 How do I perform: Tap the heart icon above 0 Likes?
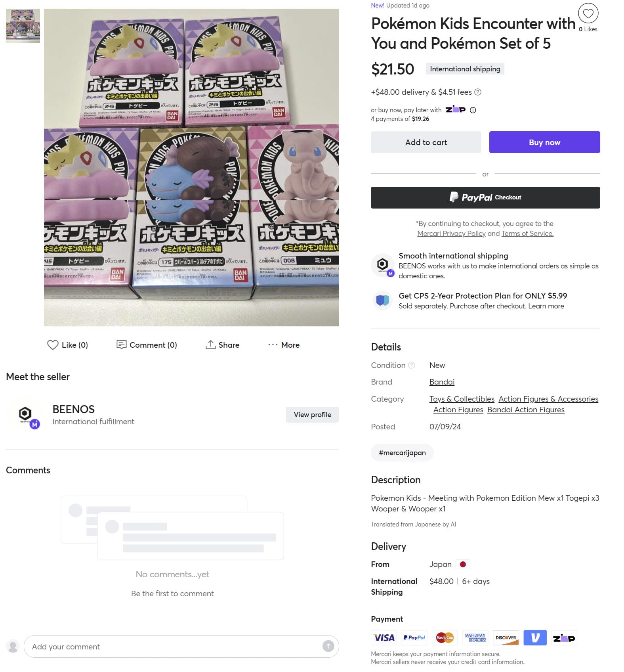[x=588, y=13]
